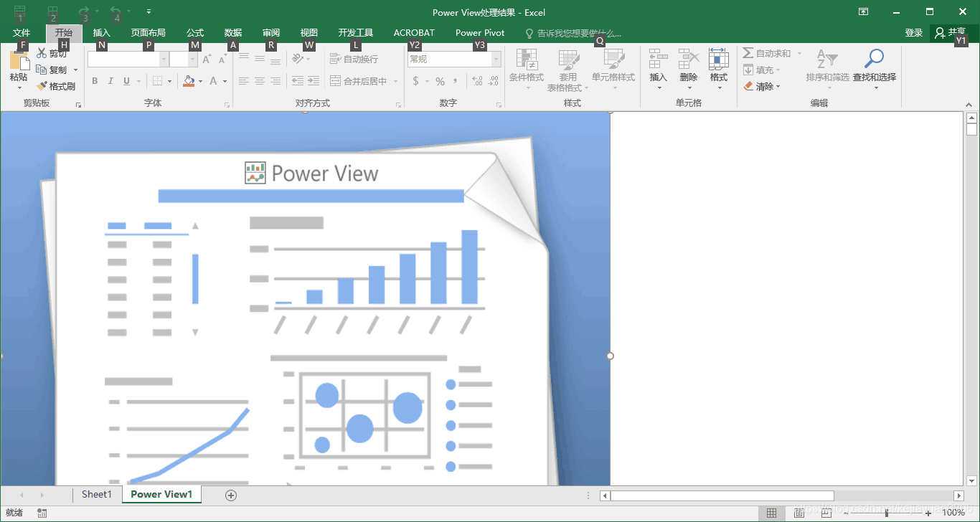Click Sign in (登录)
This screenshot has height=522, width=980.
(x=914, y=33)
